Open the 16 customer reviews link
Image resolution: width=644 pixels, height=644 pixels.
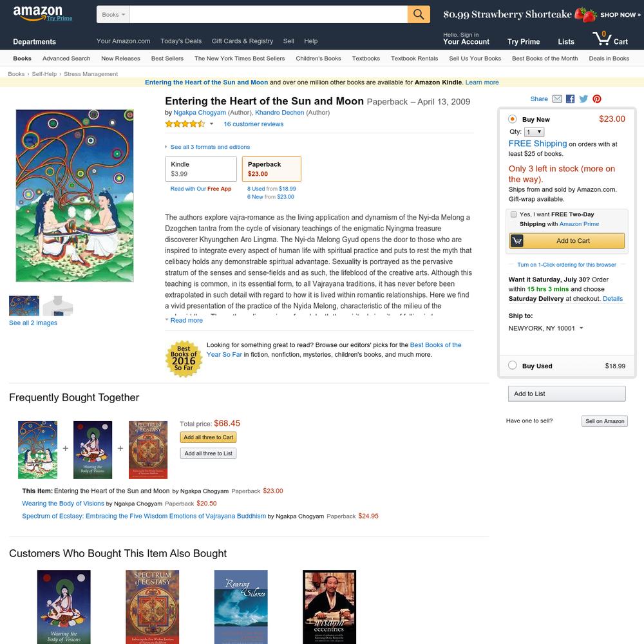pyautogui.click(x=253, y=124)
